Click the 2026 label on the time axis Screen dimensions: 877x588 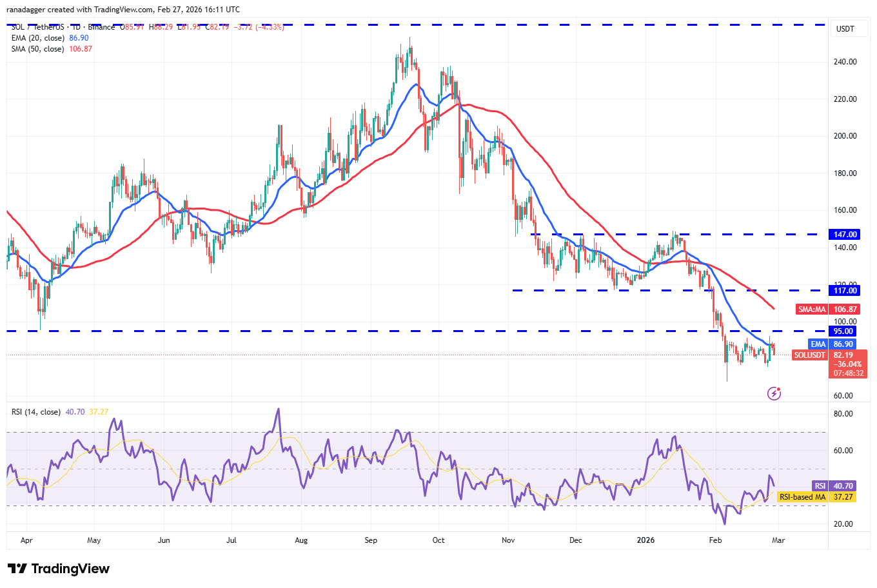(646, 540)
